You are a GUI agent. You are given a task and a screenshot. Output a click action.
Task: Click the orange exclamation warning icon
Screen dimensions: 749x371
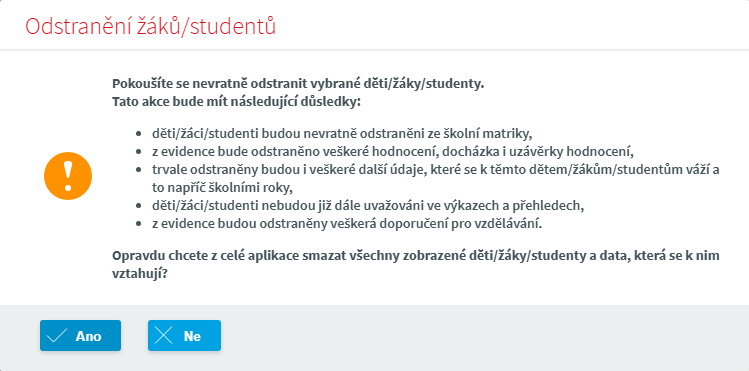[x=68, y=176]
